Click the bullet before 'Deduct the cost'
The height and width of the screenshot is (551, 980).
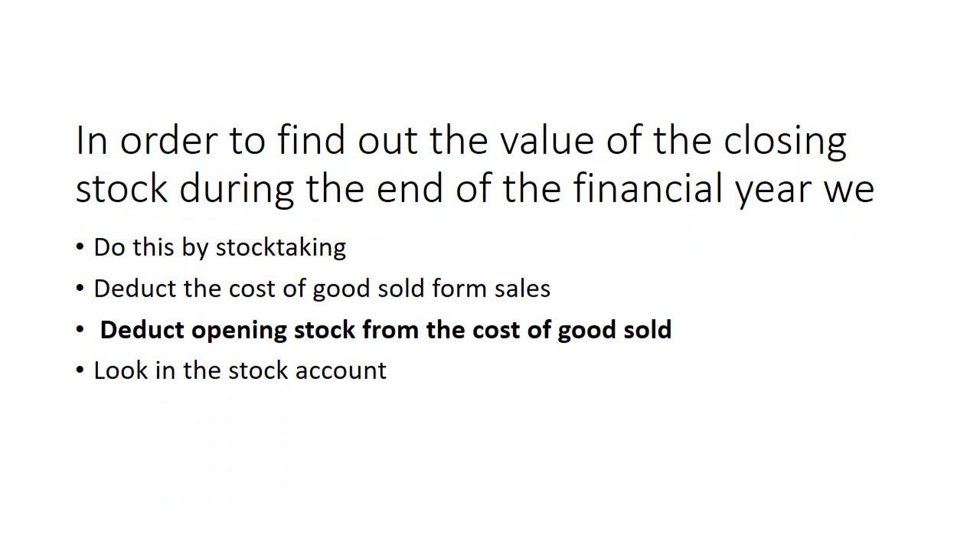[x=80, y=289]
